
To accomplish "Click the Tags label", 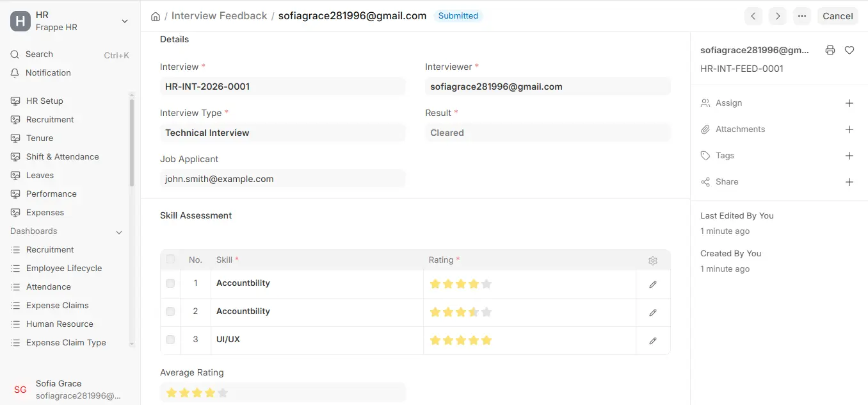I will point(725,156).
